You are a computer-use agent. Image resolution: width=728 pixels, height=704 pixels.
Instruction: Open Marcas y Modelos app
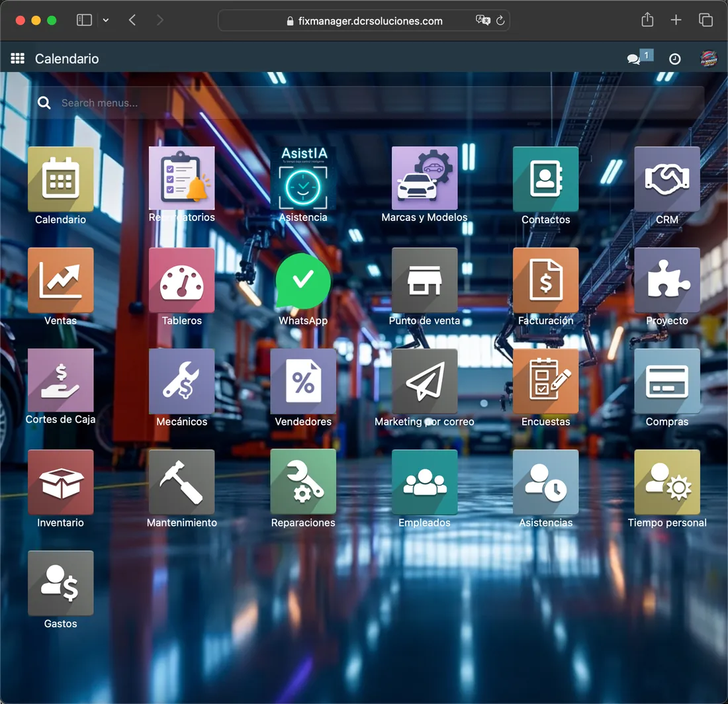pyautogui.click(x=424, y=178)
